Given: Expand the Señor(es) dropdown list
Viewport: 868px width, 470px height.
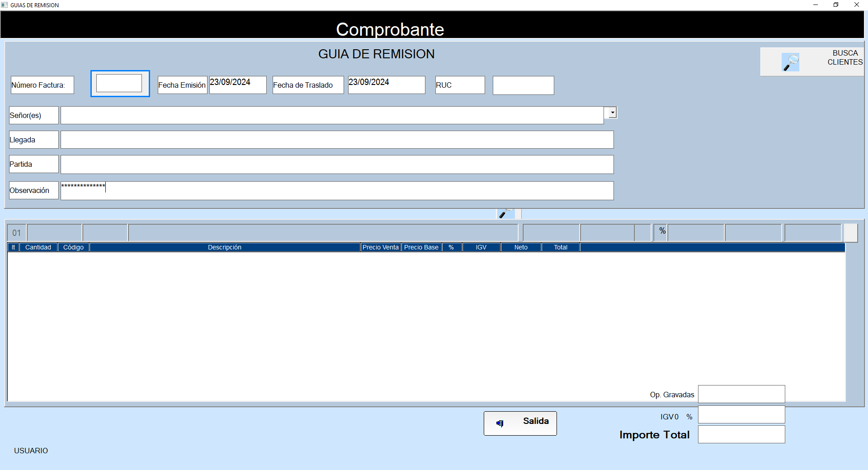Looking at the screenshot, I should click(x=612, y=113).
